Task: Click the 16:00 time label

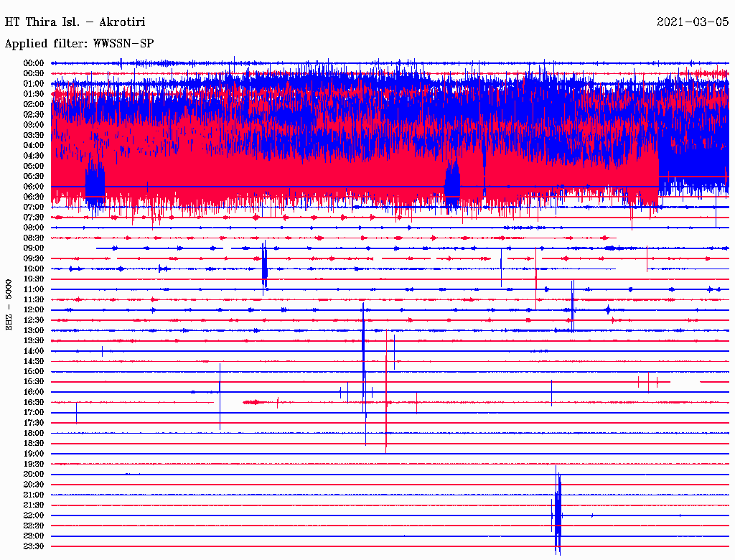Action: point(34,392)
